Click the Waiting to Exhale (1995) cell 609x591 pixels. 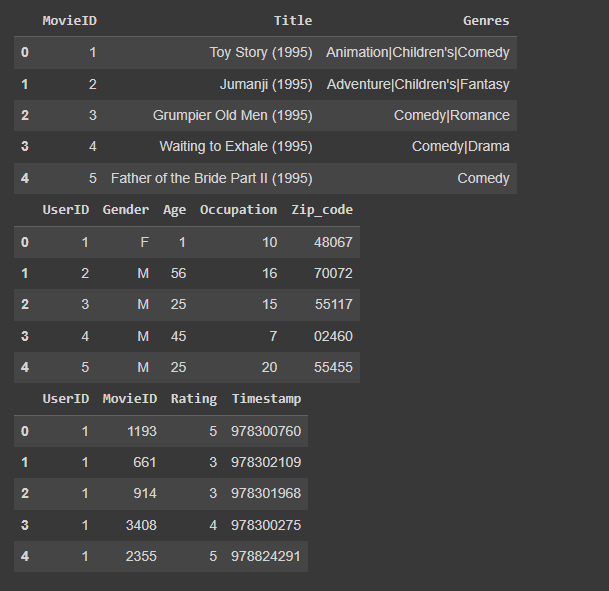coord(235,147)
